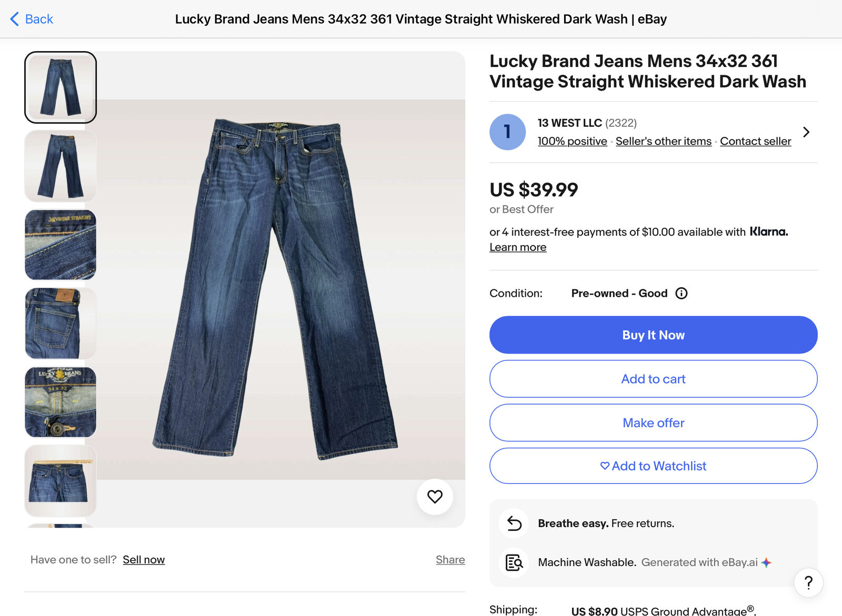Click the help question mark button
The image size is (842, 616).
click(x=808, y=582)
